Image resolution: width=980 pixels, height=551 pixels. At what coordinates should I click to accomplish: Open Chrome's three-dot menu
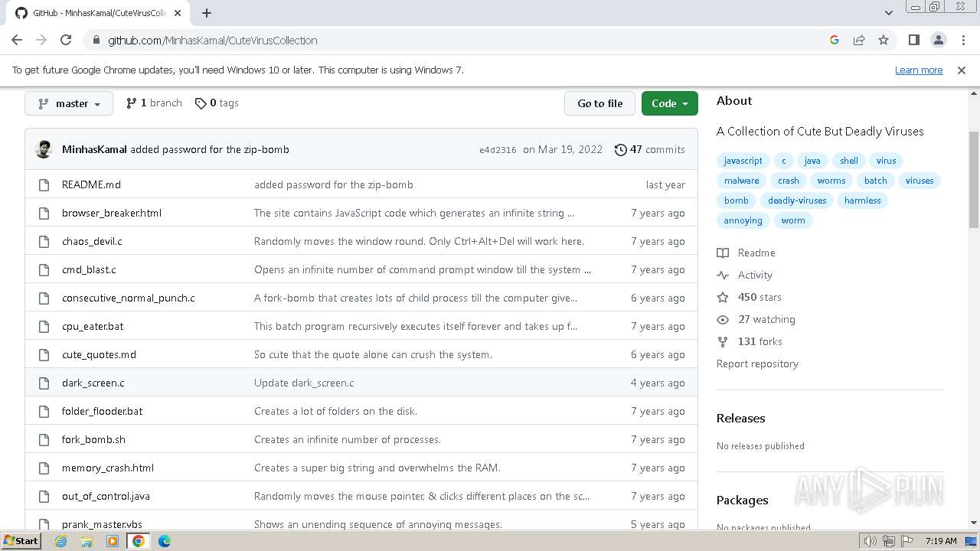coord(962,40)
